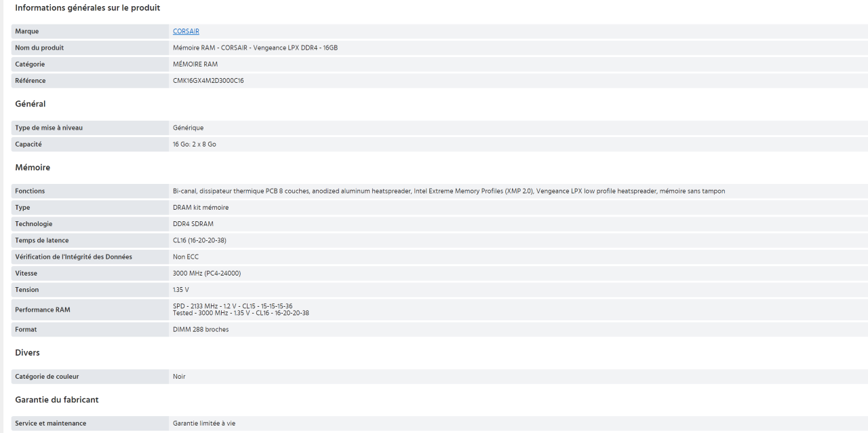Click the 'Technologie' row label

click(x=34, y=223)
